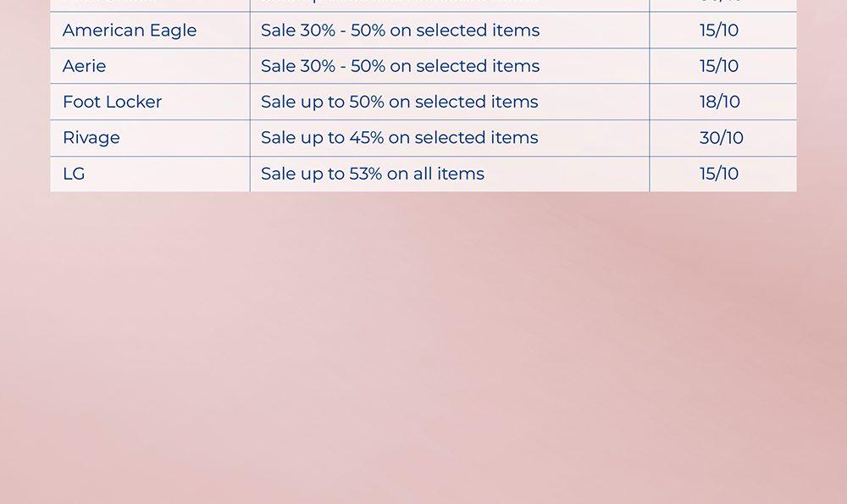The width and height of the screenshot is (847, 504).
Task: Click the 15/10 date in Aerie row
Action: click(719, 66)
